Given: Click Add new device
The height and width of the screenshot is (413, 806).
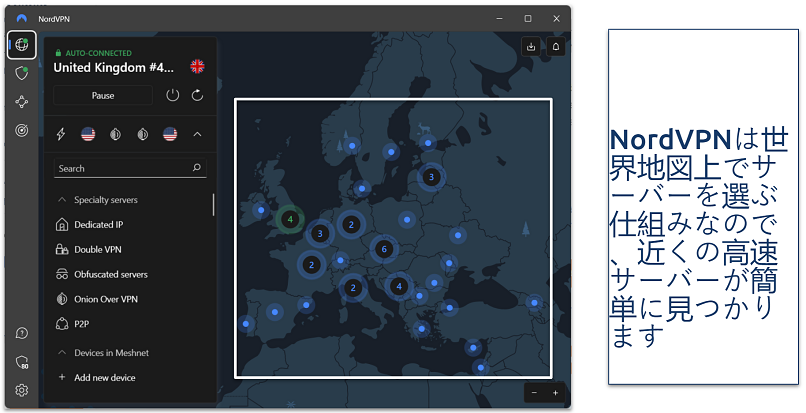Looking at the screenshot, I should (x=102, y=377).
